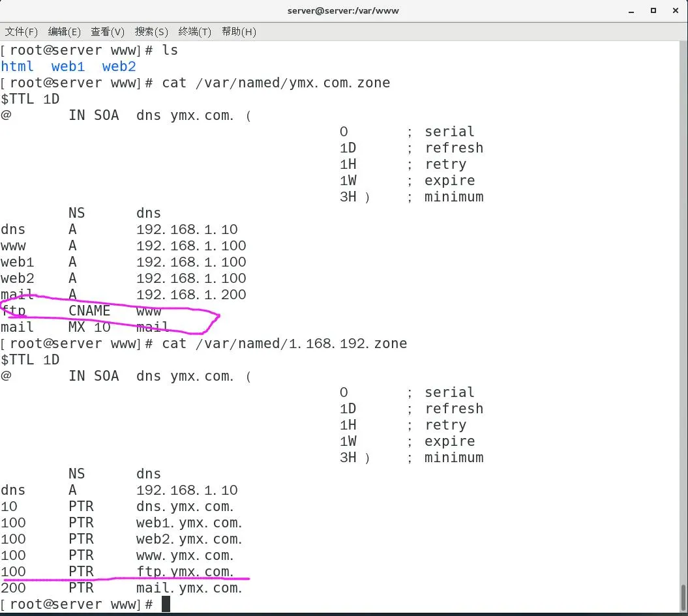Open the 搜索(S) menu
688x616 pixels.
151,32
